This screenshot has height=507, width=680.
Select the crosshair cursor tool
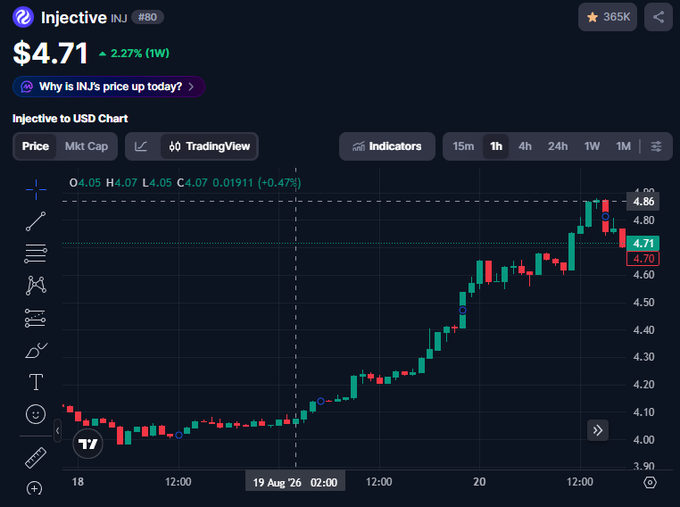pos(36,190)
